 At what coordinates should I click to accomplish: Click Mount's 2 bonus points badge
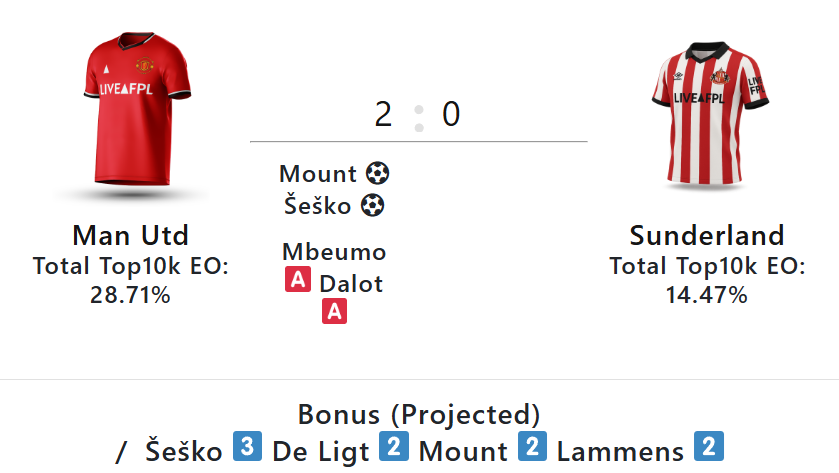532,447
